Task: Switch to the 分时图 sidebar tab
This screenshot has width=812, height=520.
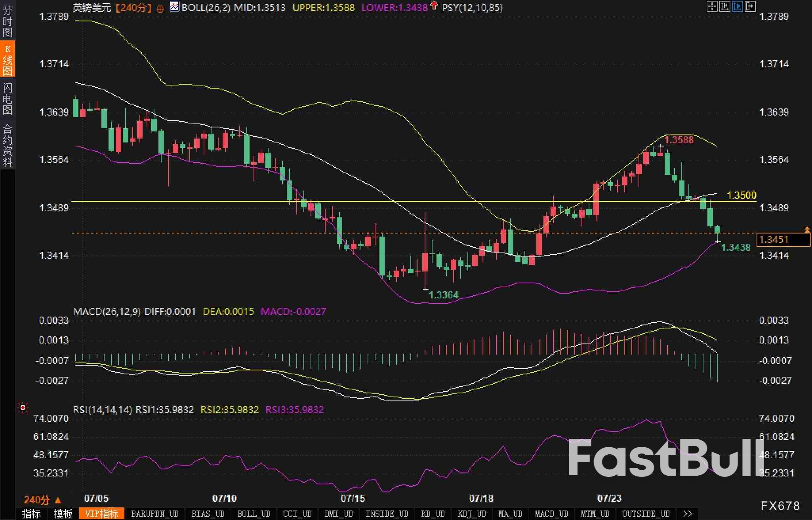Action: [x=7, y=21]
